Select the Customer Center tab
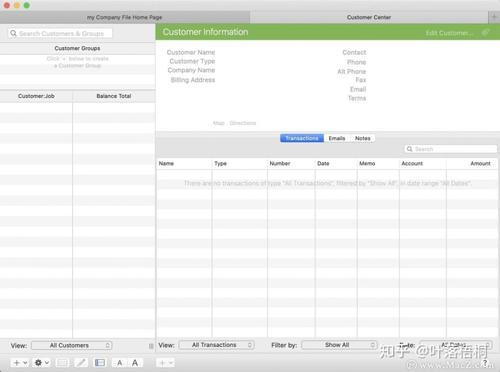 click(x=369, y=17)
